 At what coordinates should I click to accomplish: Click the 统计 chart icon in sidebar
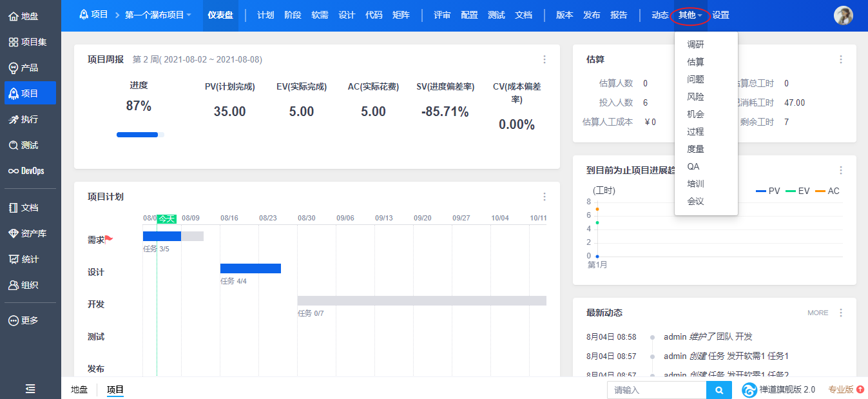click(13, 259)
